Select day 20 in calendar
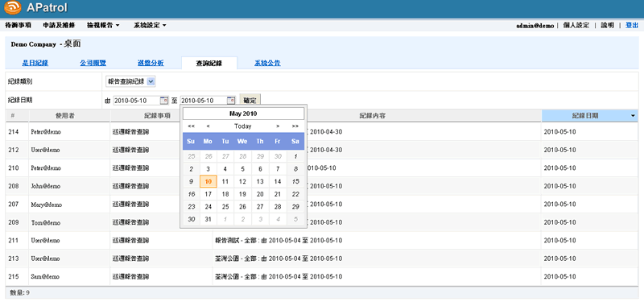Image resolution: width=644 pixels, height=302 pixels. pos(260,194)
